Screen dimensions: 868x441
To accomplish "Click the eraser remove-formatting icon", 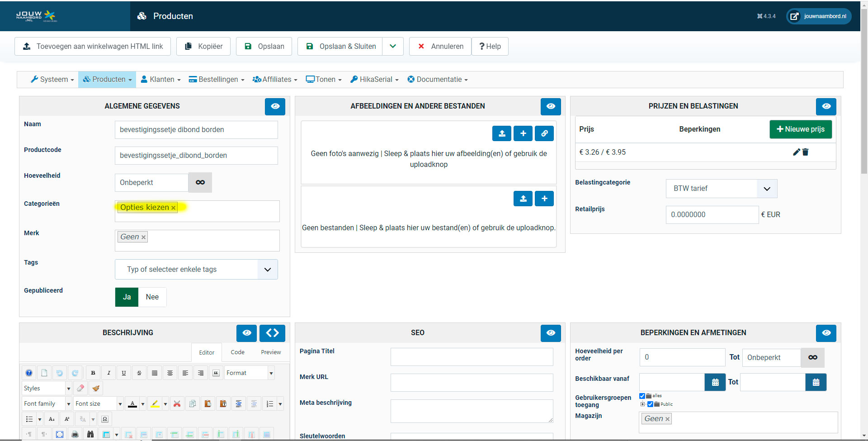I will (80, 388).
